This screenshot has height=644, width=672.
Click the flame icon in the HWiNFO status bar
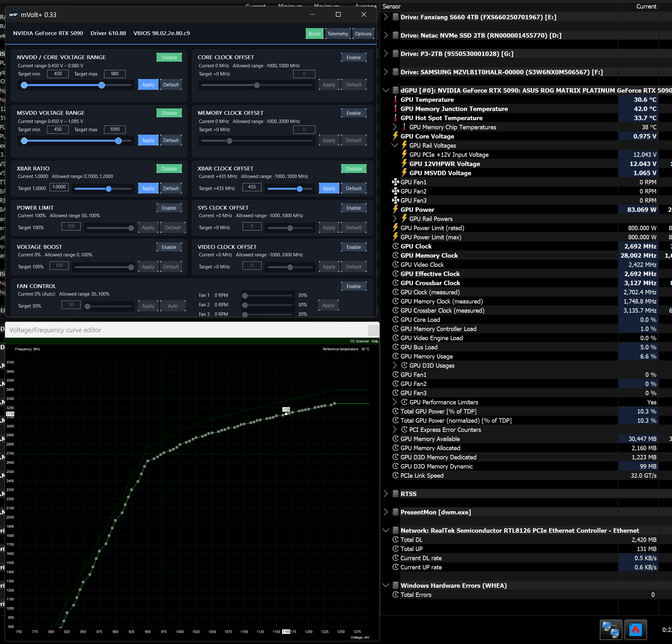[635, 629]
